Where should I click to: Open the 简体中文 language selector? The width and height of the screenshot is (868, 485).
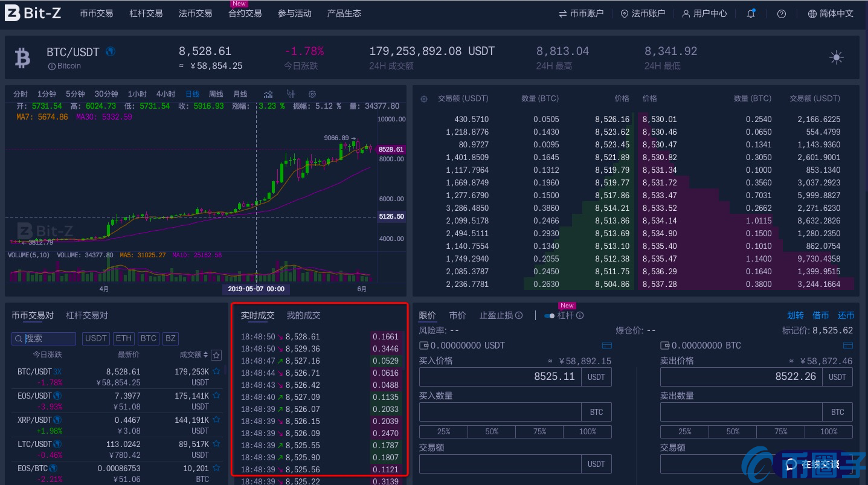pyautogui.click(x=831, y=13)
